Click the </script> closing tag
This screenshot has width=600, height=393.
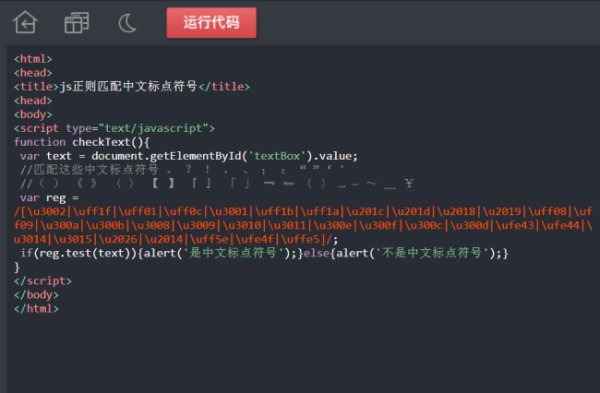(42, 281)
